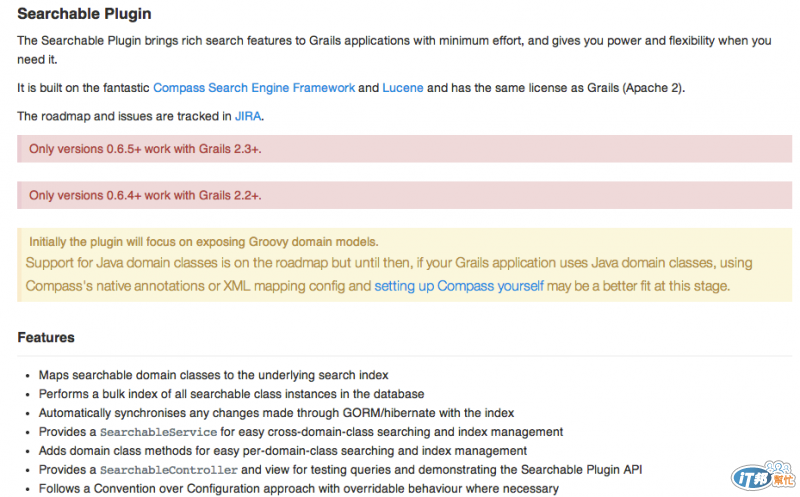Click the yellow Groovy domain models note

404,265
